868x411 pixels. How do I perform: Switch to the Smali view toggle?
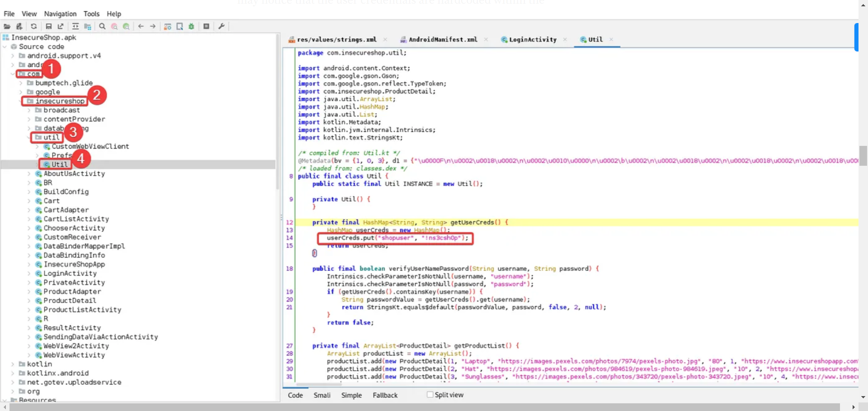[322, 395]
